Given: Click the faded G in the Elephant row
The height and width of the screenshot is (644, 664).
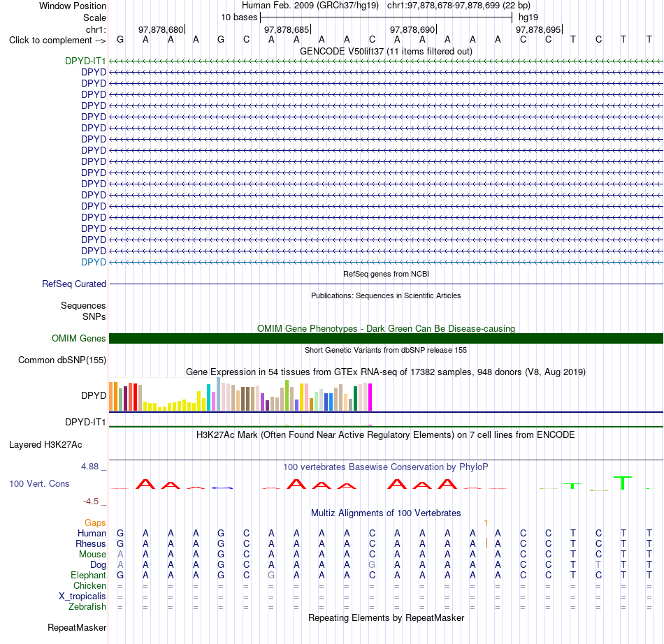Looking at the screenshot, I should click(271, 575).
